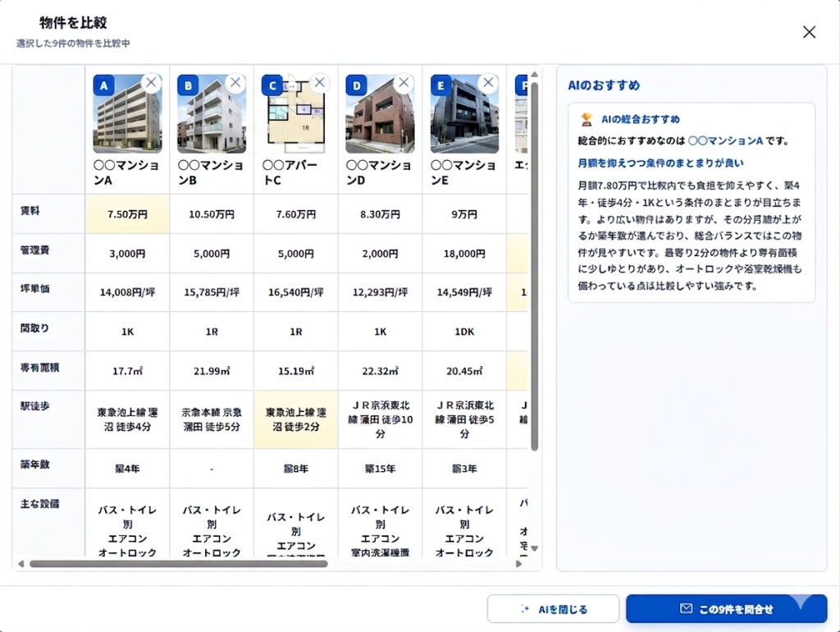Select the 8.30万円 rent cell
Image resolution: width=840 pixels, height=632 pixels.
click(380, 214)
